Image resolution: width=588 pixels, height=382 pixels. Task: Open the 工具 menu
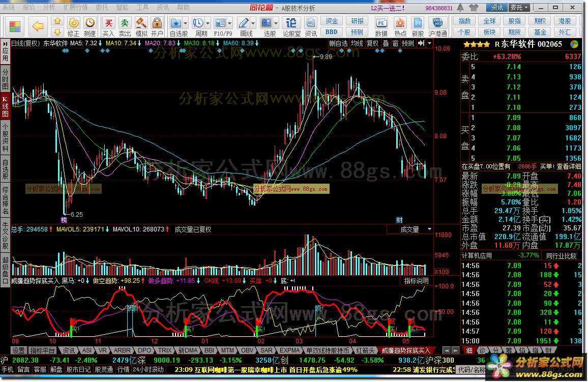(x=142, y=8)
